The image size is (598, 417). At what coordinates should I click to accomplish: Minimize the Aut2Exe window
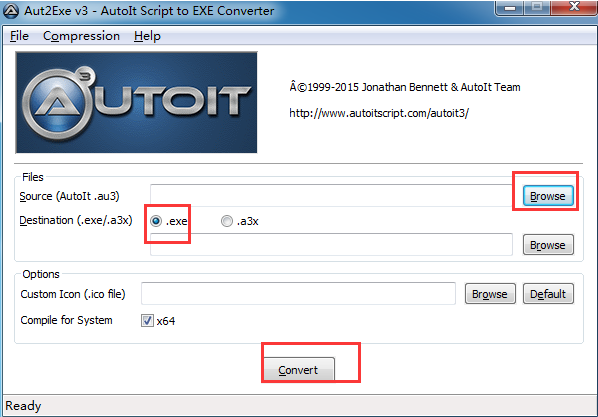510,8
